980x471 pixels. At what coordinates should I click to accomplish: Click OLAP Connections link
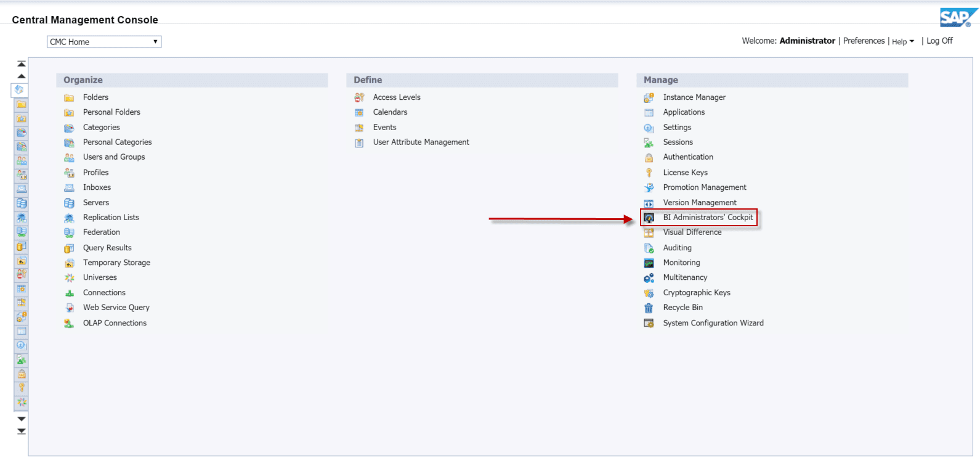pyautogui.click(x=115, y=323)
